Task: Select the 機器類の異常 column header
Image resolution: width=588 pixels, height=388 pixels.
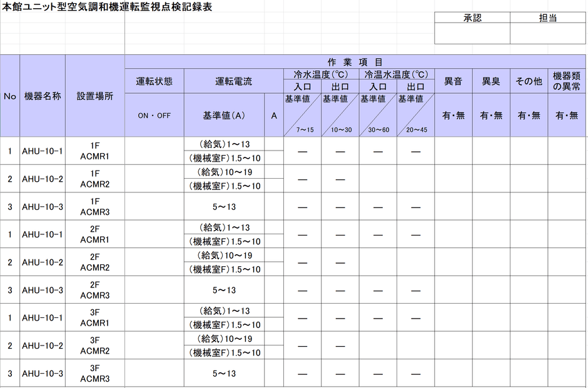Action: 566,81
